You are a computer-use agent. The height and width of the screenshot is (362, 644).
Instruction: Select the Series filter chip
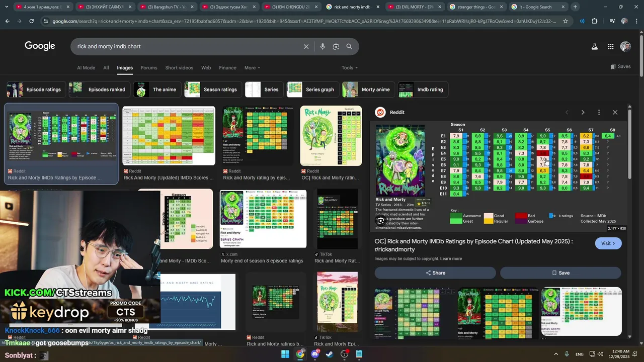(x=264, y=89)
